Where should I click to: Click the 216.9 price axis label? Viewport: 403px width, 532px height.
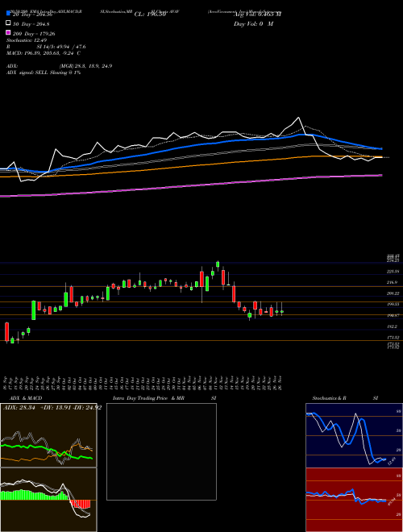click(394, 282)
